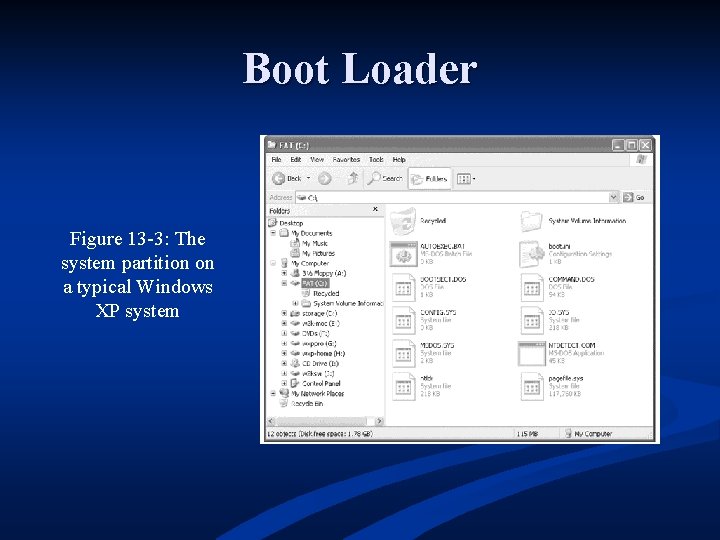Select the NTDETECT.COM file icon
The image size is (720, 540).
(532, 354)
